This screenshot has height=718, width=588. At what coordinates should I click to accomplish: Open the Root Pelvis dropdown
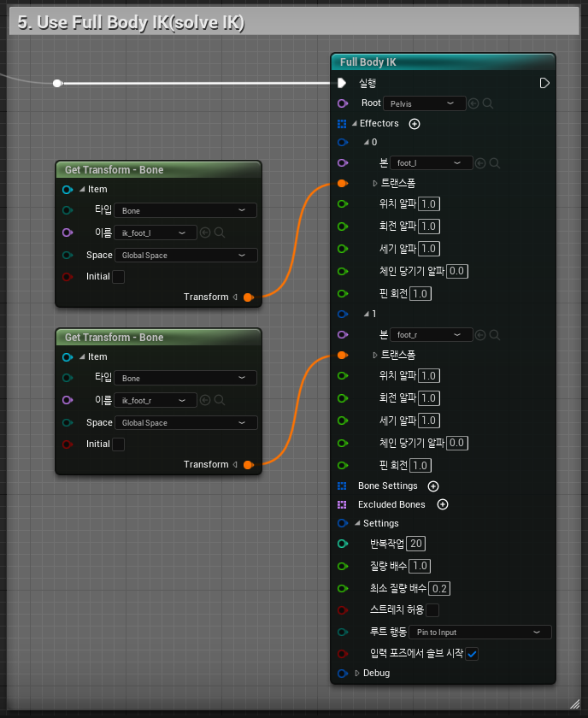[425, 103]
